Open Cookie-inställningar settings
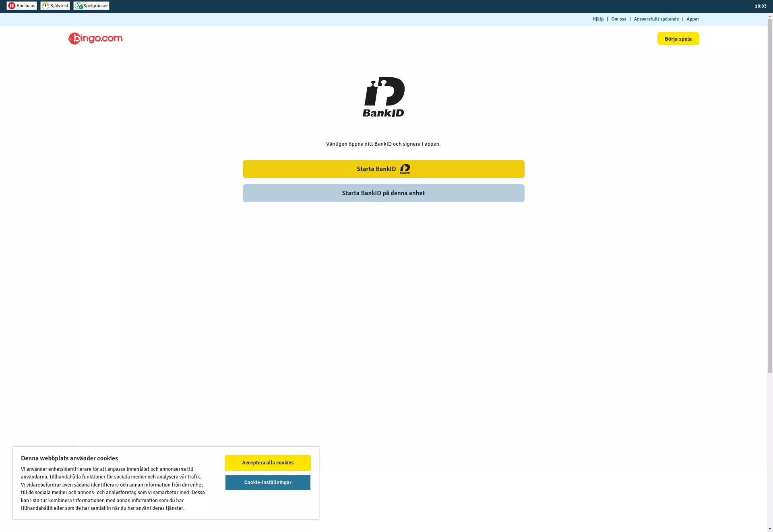Viewport: 773px width, 532px height. tap(268, 483)
